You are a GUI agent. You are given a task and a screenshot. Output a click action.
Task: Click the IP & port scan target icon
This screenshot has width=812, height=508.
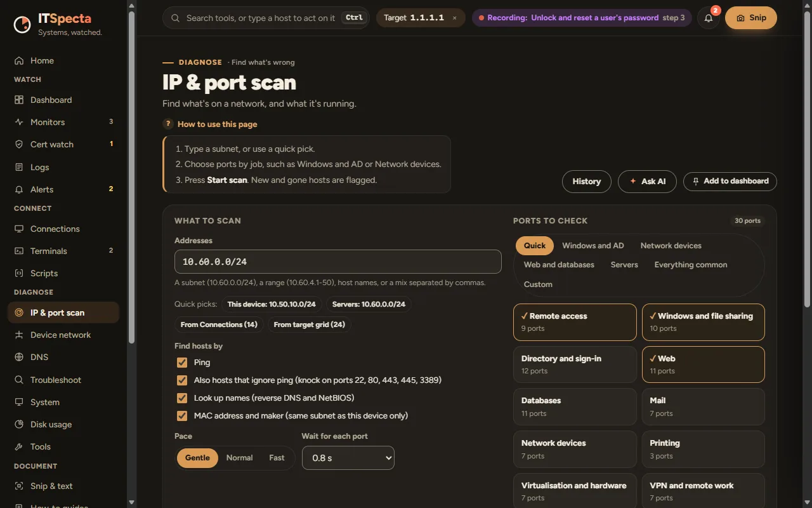(19, 313)
